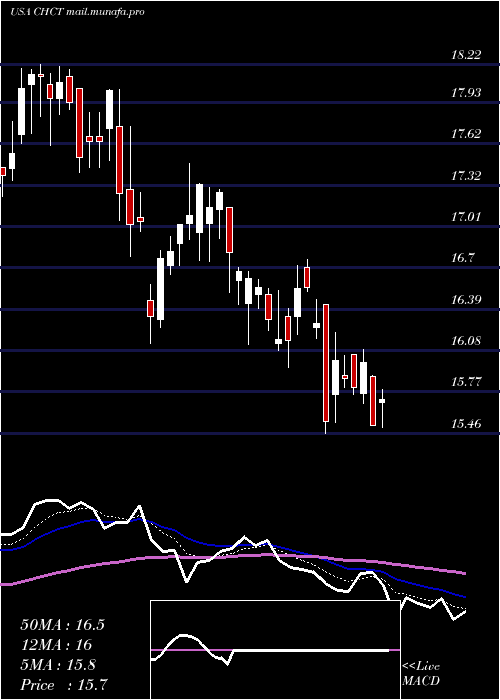This screenshot has height=700, width=500.
Task: Click the 17.01 price axis label
Action: click(x=467, y=217)
